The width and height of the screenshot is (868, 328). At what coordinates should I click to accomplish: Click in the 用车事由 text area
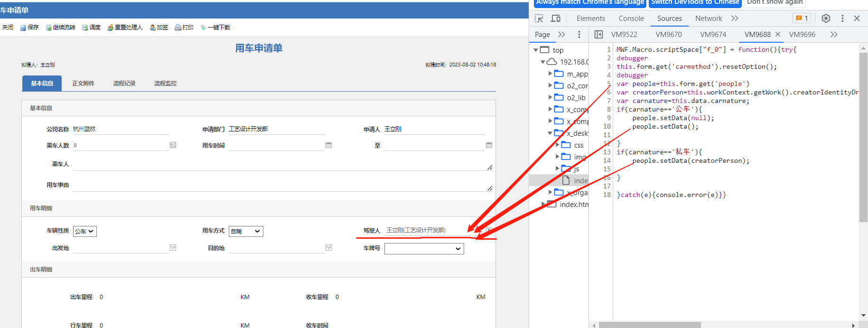(x=283, y=185)
